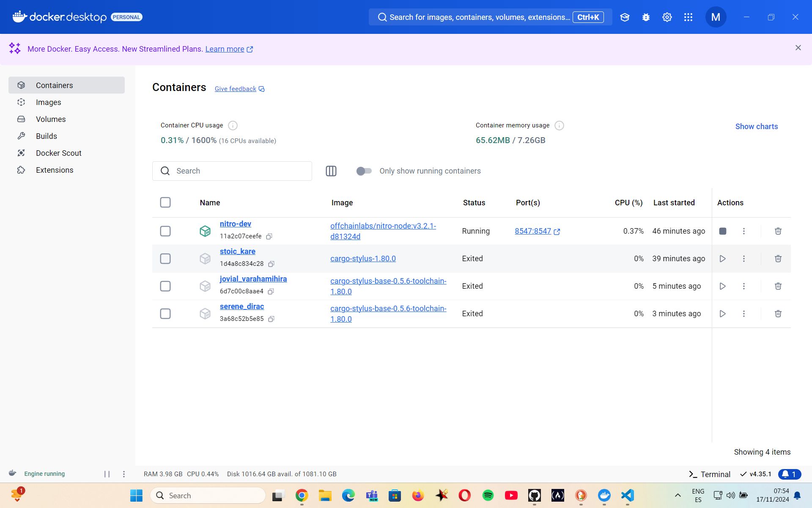Start the serene_dirac container
The width and height of the screenshot is (812, 508).
tap(723, 314)
